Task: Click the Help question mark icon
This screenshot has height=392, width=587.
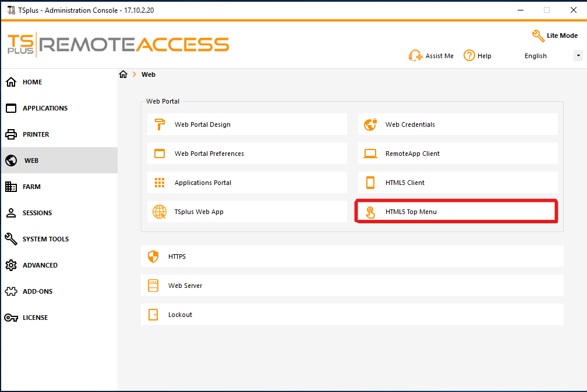Action: click(x=469, y=55)
